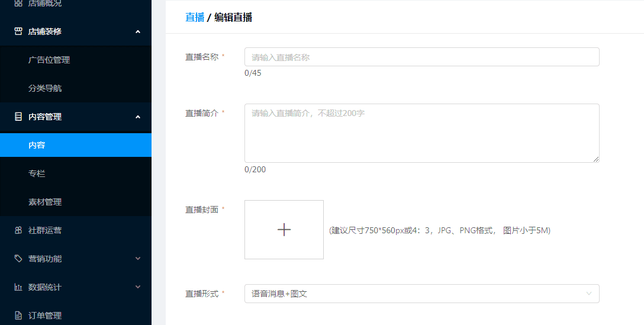Expand the 营销功能 menu chevron
Viewport: 644px width, 325px height.
pos(138,259)
